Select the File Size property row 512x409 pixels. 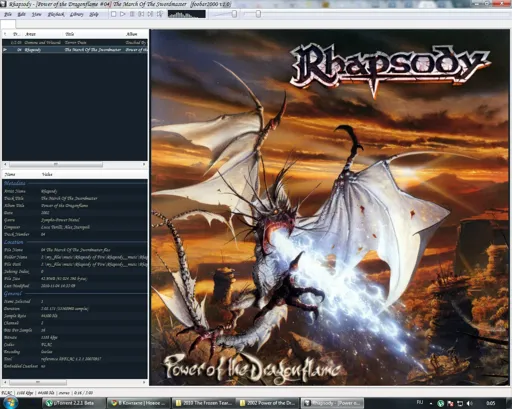coord(75,278)
